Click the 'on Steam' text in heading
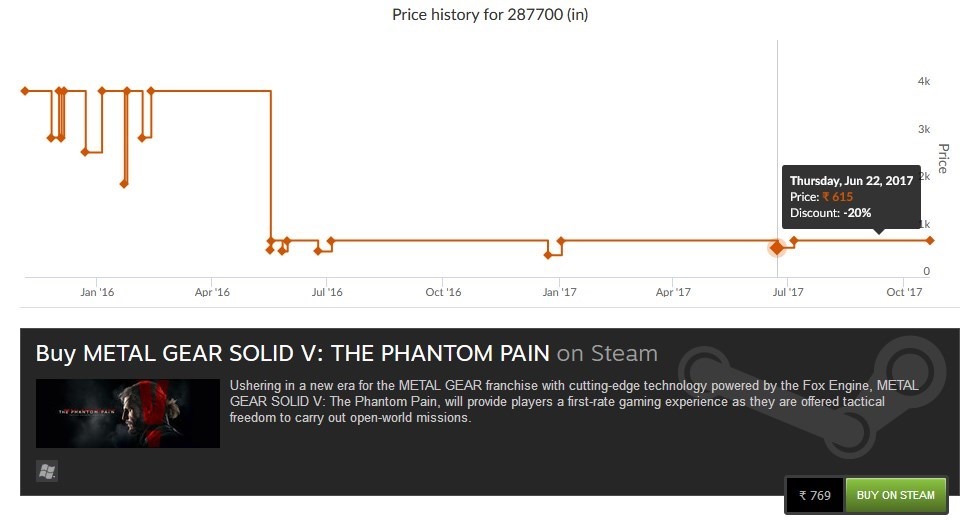Viewport: 975px width, 520px height. pos(607,353)
